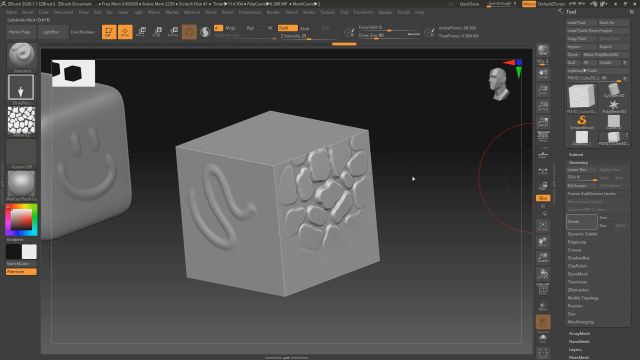
Task: Click the Gizmo 3D icon in top toolbar
Action: click(189, 31)
